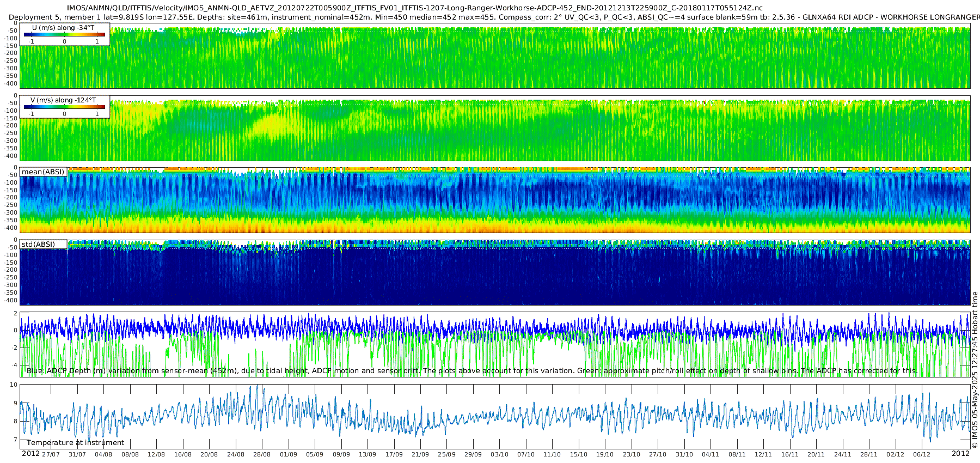Click the 'Temperature at instrument' label

76,443
